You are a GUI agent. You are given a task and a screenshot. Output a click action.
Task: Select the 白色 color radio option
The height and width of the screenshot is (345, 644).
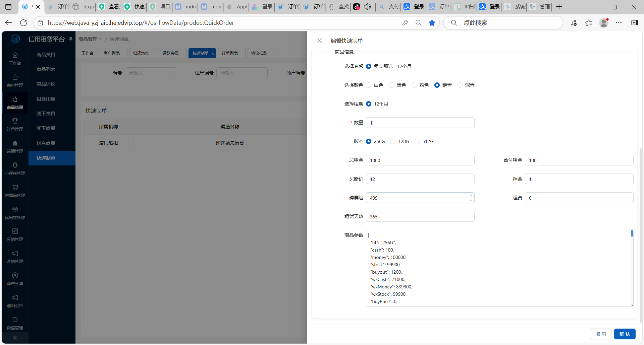369,85
